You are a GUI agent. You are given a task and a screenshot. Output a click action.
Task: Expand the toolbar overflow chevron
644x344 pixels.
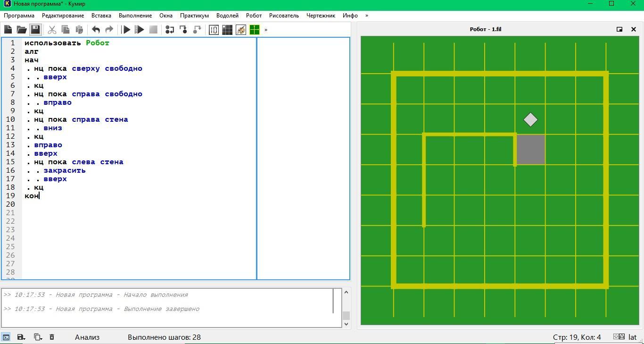point(266,30)
